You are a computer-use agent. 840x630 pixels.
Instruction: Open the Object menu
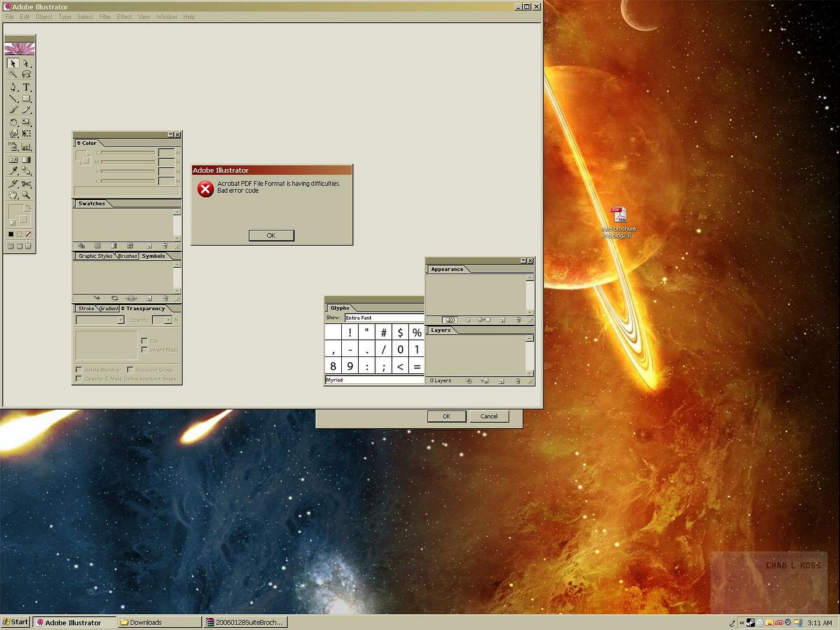pyautogui.click(x=44, y=17)
